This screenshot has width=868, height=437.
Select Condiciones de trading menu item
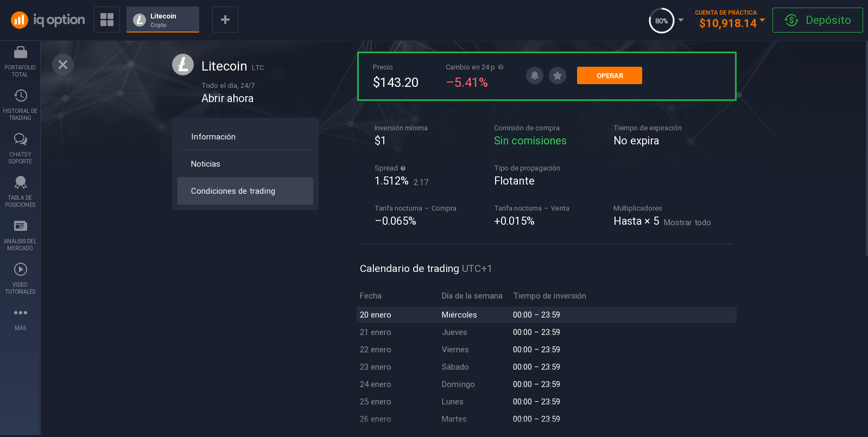click(245, 191)
